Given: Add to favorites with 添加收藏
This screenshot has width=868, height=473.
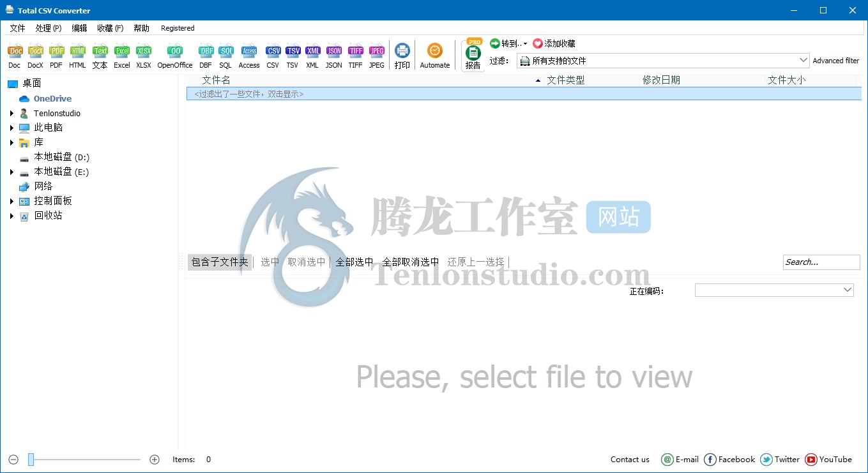Looking at the screenshot, I should coord(554,43).
